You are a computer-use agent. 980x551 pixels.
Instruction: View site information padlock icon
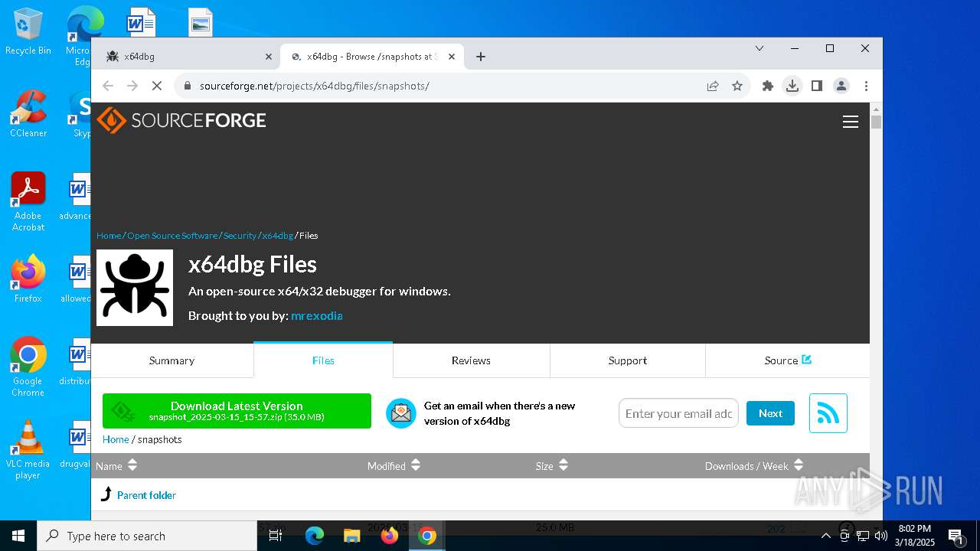(x=186, y=86)
